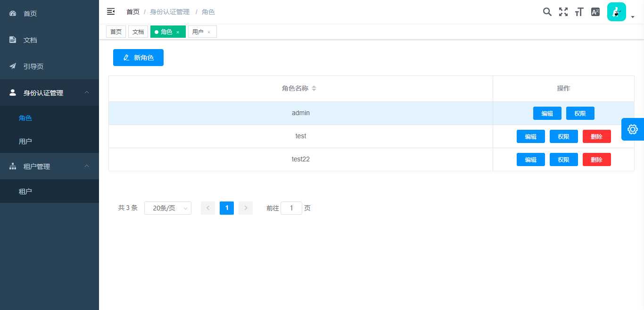Delete the test22 role
This screenshot has height=310, width=644.
pyautogui.click(x=597, y=159)
